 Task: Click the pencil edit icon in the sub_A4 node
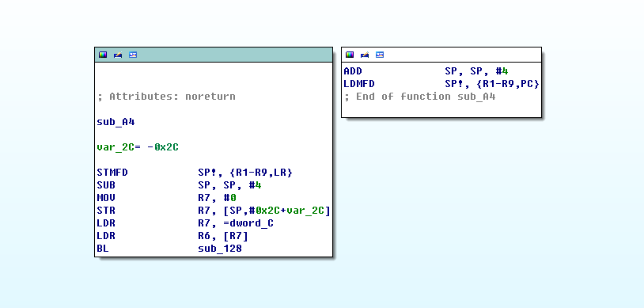coord(118,55)
